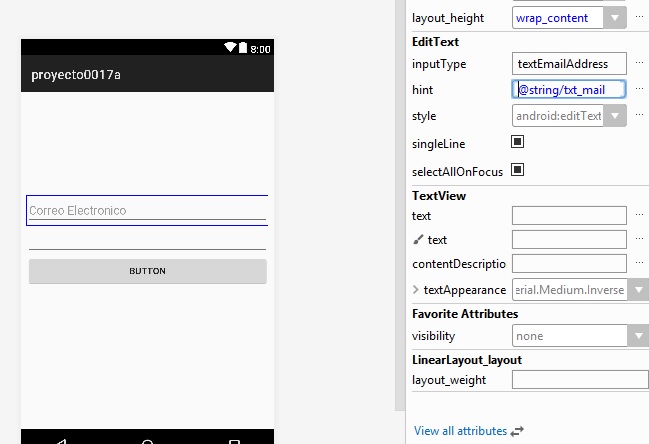Open the textAppearance value dropdown
Image resolution: width=649 pixels, height=444 pixels.
click(569, 290)
